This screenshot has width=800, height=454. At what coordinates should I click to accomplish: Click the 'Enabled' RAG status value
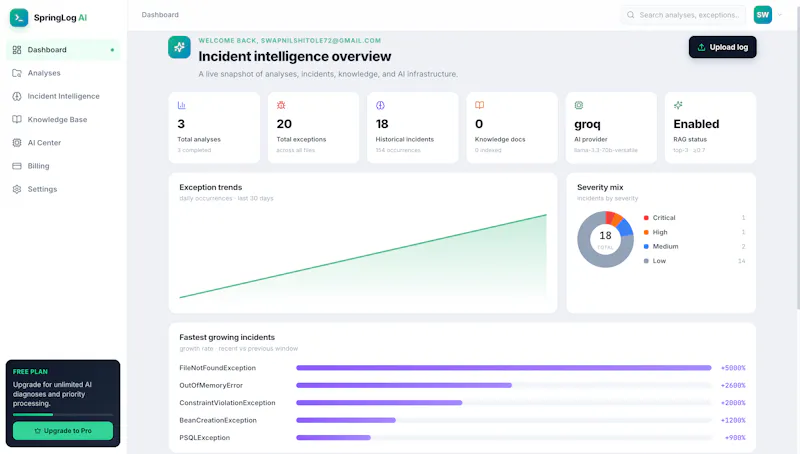[x=696, y=124]
